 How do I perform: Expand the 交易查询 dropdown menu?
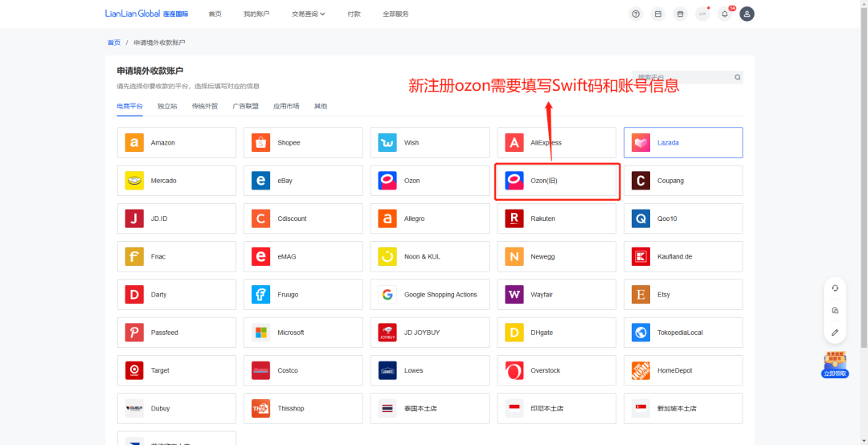tap(309, 14)
